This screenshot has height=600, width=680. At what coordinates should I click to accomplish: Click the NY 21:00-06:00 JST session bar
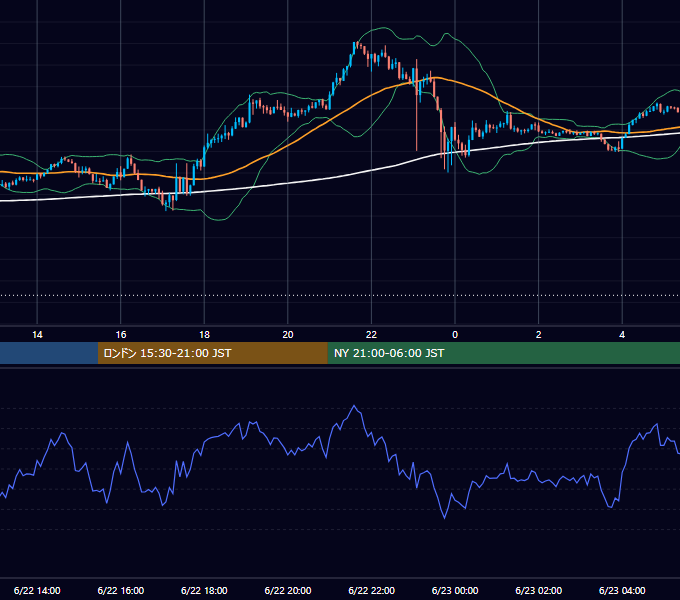point(503,353)
